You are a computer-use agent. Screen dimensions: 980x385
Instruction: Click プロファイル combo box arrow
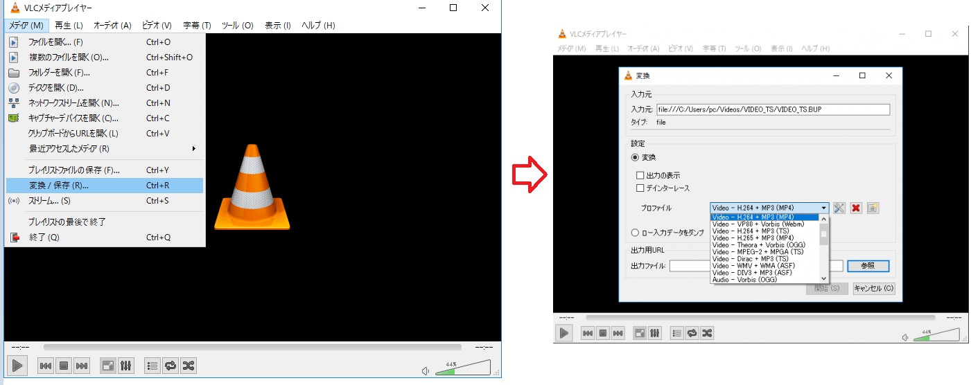(823, 208)
